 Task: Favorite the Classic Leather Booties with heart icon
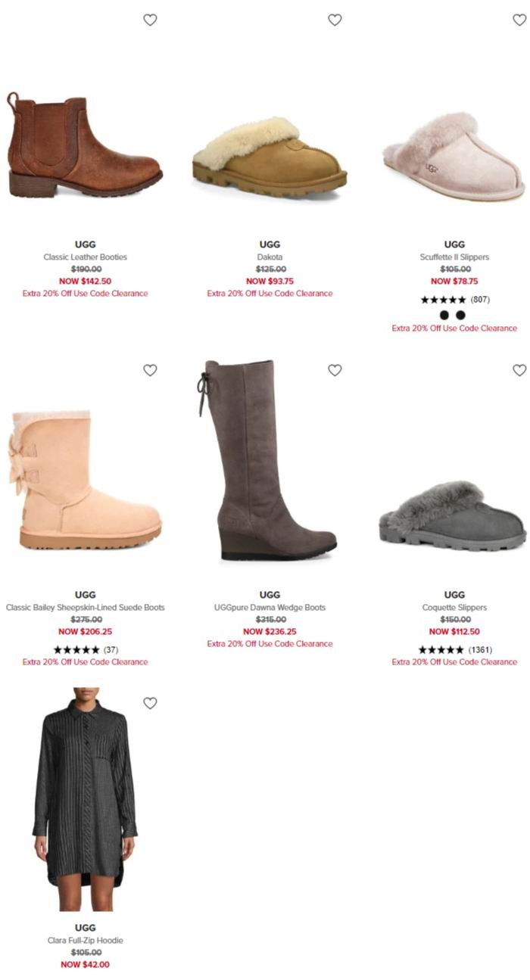[x=150, y=20]
